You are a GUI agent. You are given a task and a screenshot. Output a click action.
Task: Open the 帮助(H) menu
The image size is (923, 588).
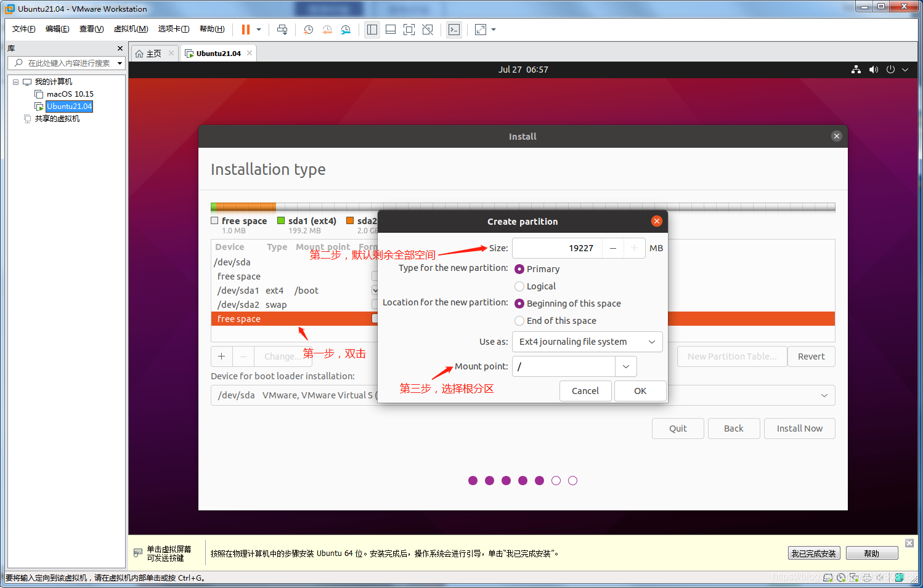(212, 29)
